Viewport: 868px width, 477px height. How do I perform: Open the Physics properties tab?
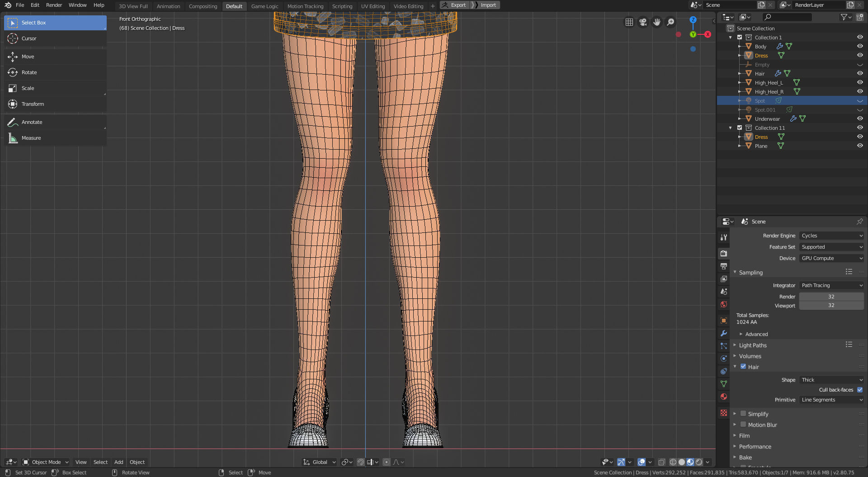point(724,359)
